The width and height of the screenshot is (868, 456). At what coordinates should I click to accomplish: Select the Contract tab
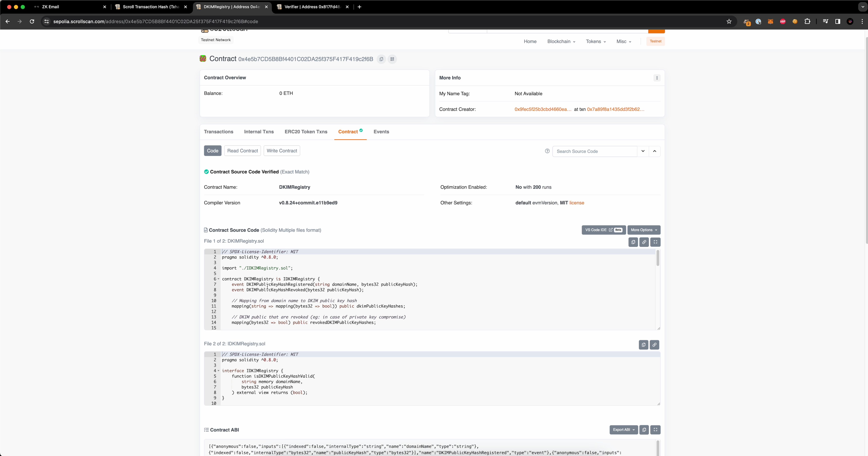click(x=350, y=131)
